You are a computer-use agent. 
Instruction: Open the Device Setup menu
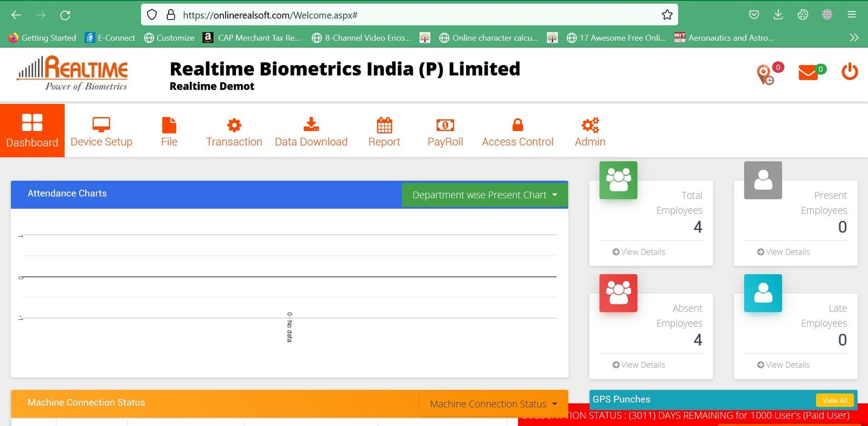(x=101, y=132)
